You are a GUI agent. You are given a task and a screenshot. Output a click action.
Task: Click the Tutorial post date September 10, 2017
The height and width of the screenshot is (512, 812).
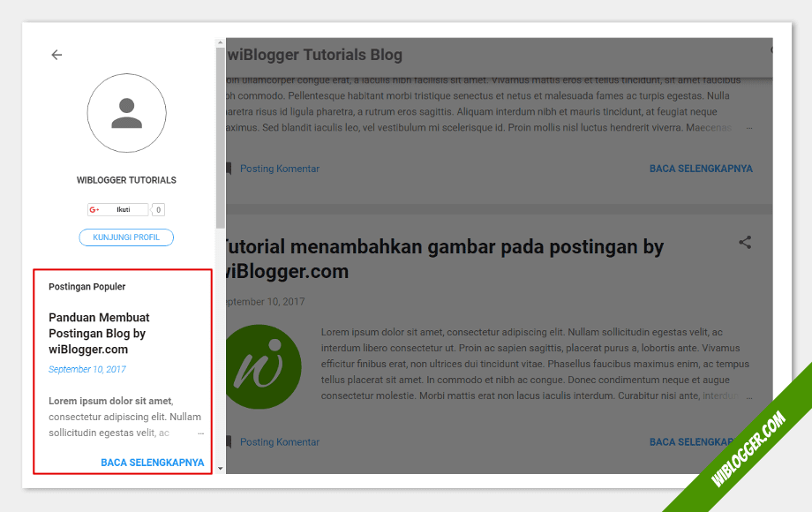(265, 302)
